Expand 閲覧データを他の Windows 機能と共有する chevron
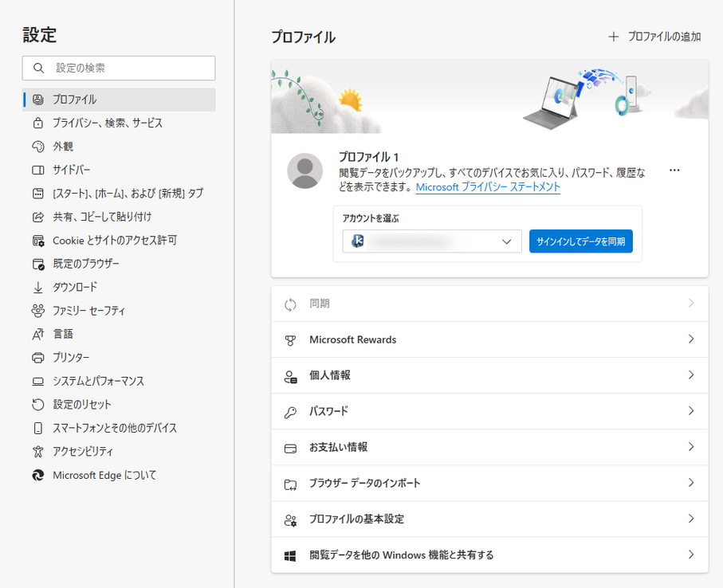This screenshot has width=723, height=588. pos(691,555)
